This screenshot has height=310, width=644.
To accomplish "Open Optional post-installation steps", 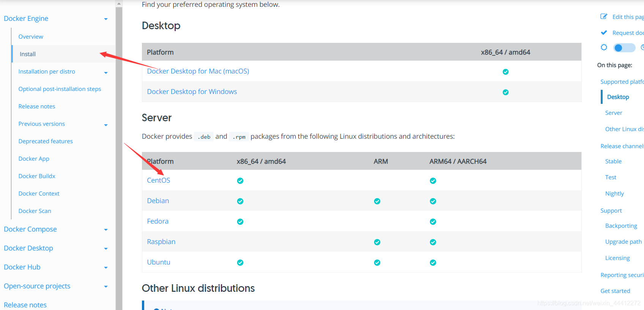I will (x=60, y=89).
